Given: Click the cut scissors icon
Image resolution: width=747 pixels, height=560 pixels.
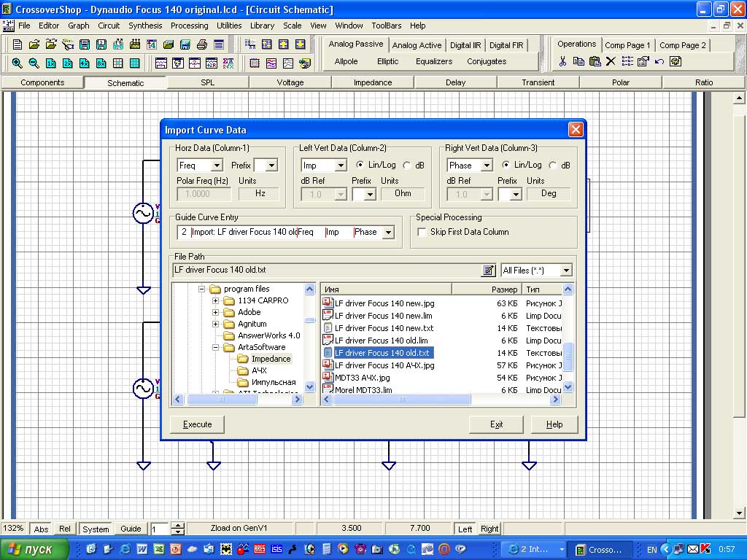Looking at the screenshot, I should (562, 62).
